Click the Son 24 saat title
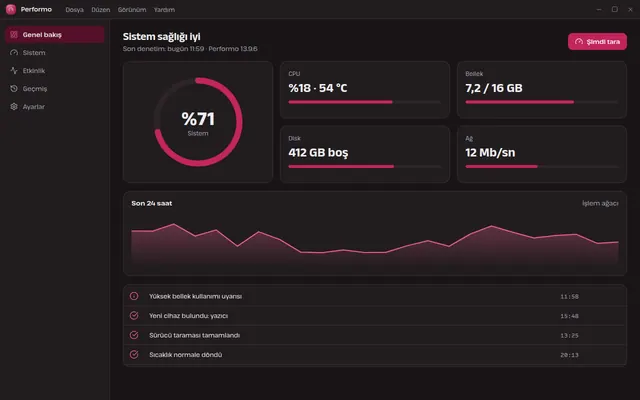The width and height of the screenshot is (640, 400). 152,203
